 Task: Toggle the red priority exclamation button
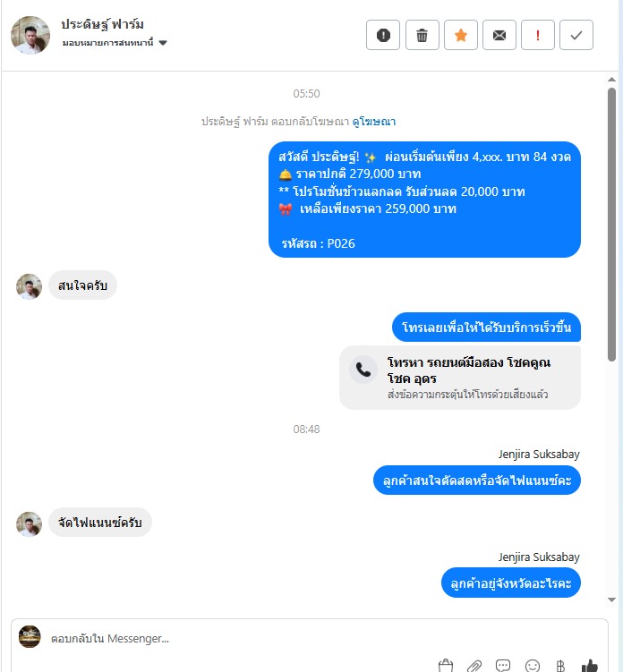point(538,35)
